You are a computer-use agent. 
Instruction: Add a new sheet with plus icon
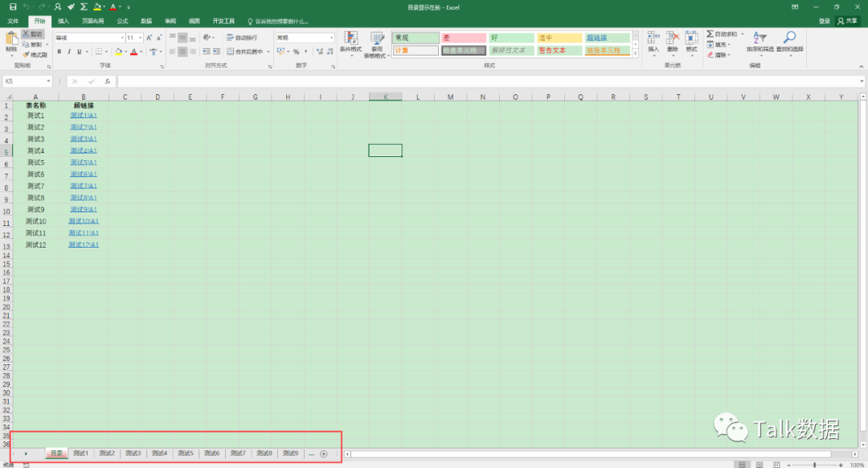(x=324, y=454)
